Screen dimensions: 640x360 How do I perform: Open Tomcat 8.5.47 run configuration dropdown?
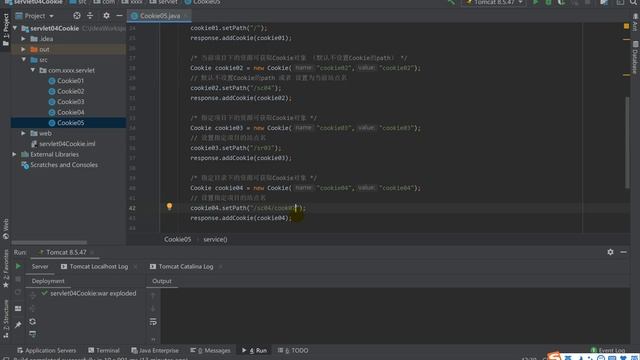click(x=493, y=2)
